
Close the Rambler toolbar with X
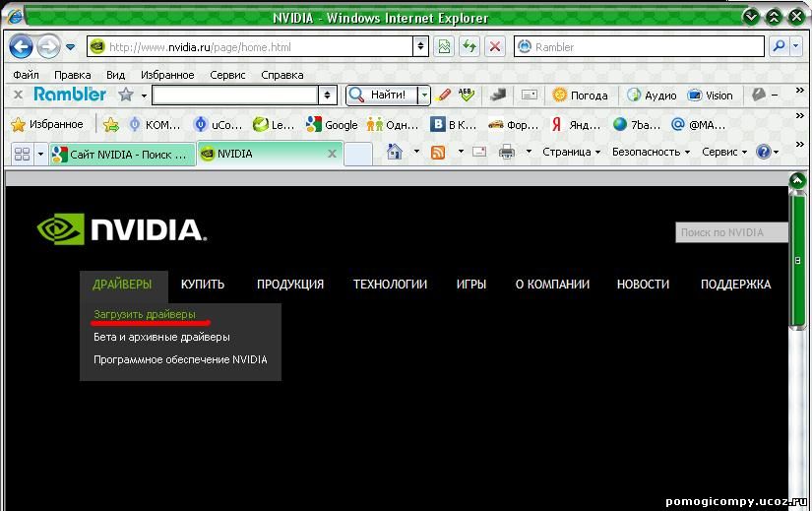pos(18,95)
